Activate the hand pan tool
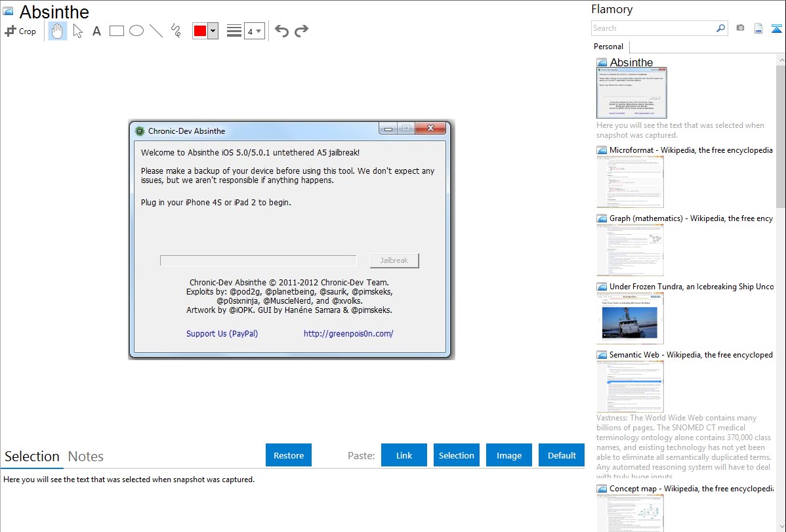Image resolution: width=786 pixels, height=532 pixels. 58,31
